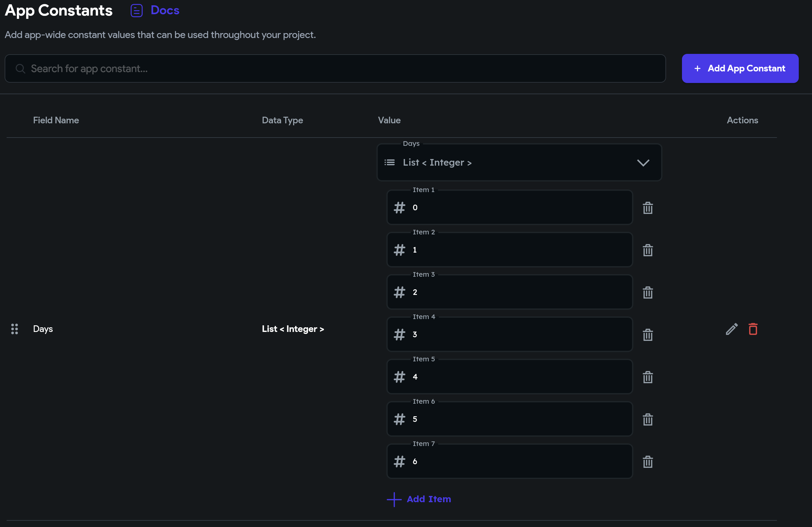The width and height of the screenshot is (812, 527).
Task: Grab the Days row drag handle
Action: [14, 329]
